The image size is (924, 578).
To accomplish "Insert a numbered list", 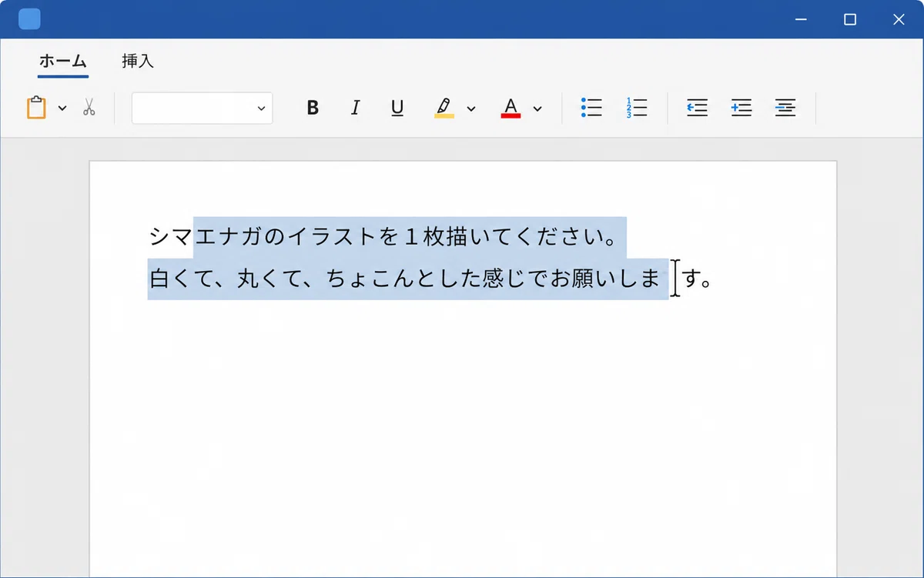I will point(637,108).
